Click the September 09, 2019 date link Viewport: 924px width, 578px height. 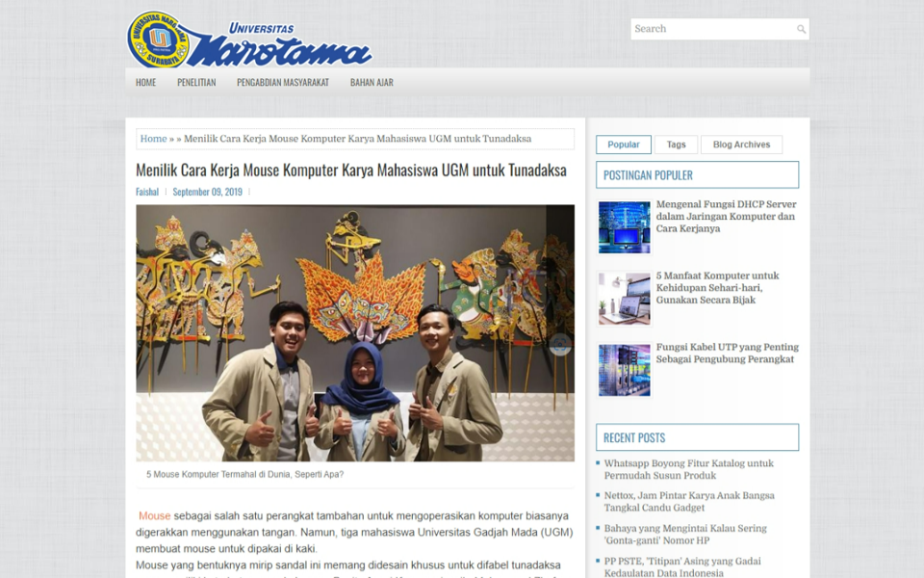[x=207, y=192]
